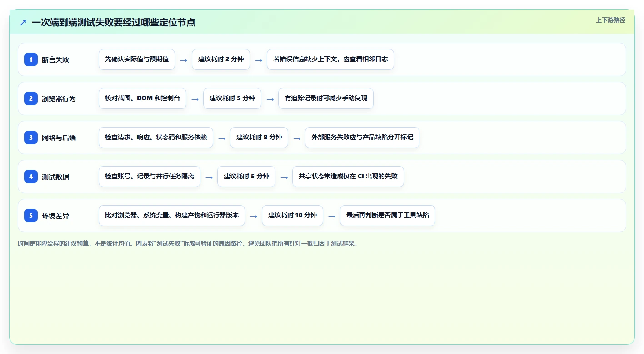The height and width of the screenshot is (354, 644).
Task: Click the 测试数据 step label
Action: pos(55,177)
